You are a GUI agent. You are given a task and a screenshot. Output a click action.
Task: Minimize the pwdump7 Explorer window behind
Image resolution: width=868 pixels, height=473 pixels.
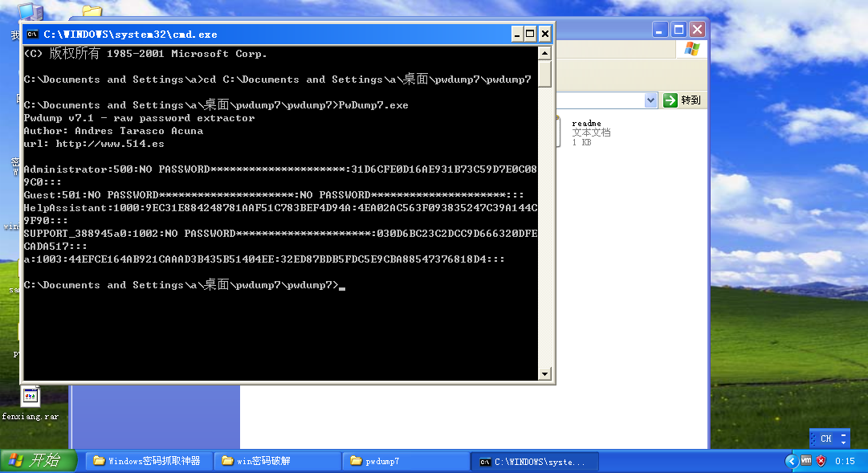pyautogui.click(x=659, y=30)
